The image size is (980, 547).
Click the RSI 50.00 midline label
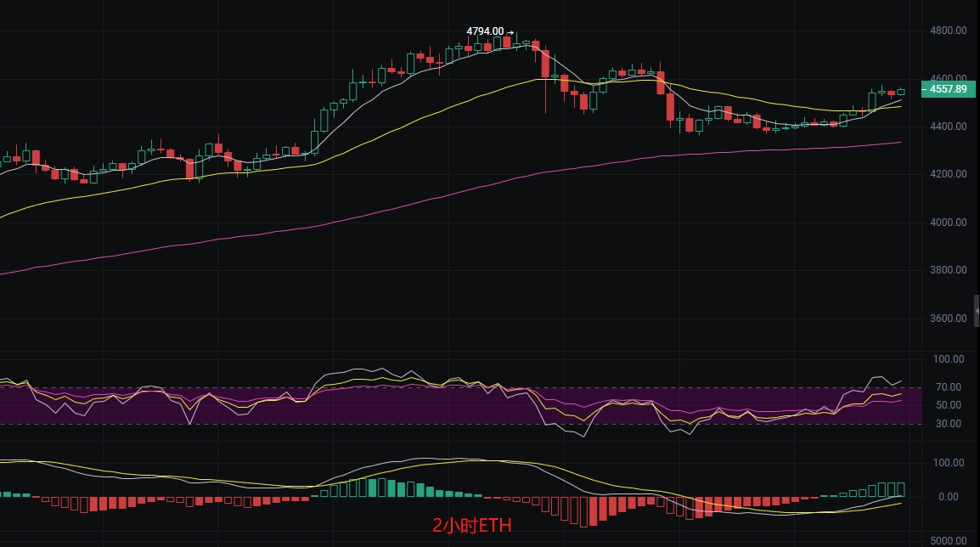[948, 405]
